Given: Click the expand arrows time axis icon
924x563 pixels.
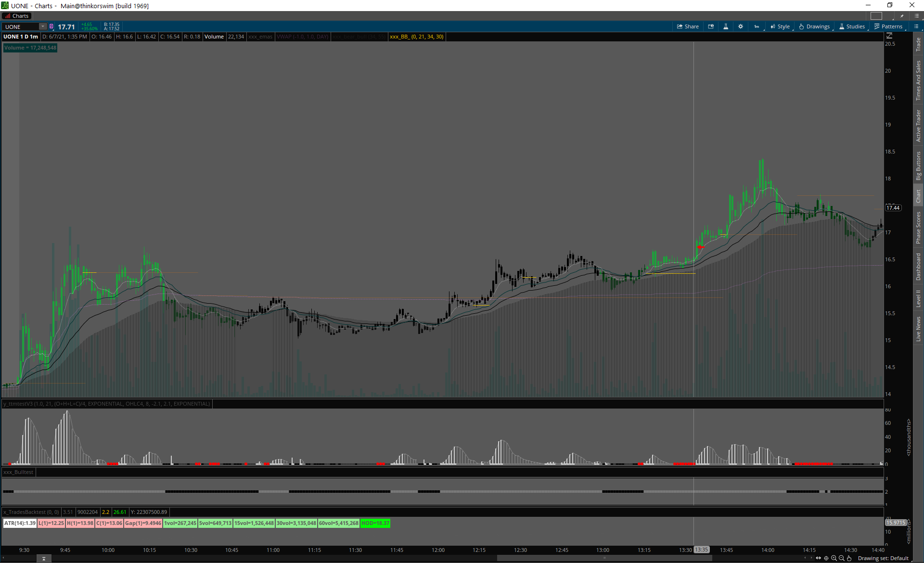Looking at the screenshot, I should (819, 558).
